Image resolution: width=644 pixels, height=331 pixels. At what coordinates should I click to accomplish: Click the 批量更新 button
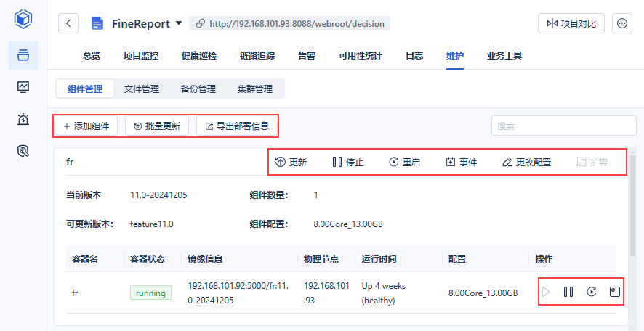(157, 126)
